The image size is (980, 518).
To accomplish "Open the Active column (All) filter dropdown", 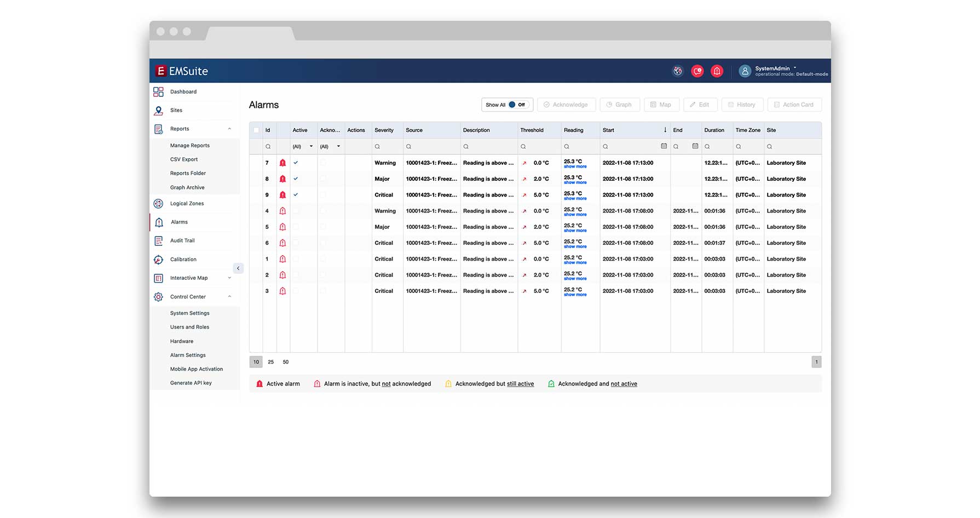I will [303, 147].
